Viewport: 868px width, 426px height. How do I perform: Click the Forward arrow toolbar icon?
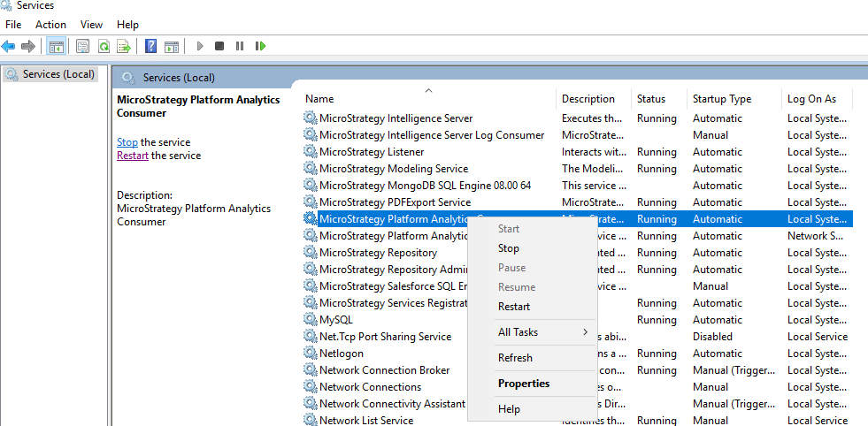28,46
